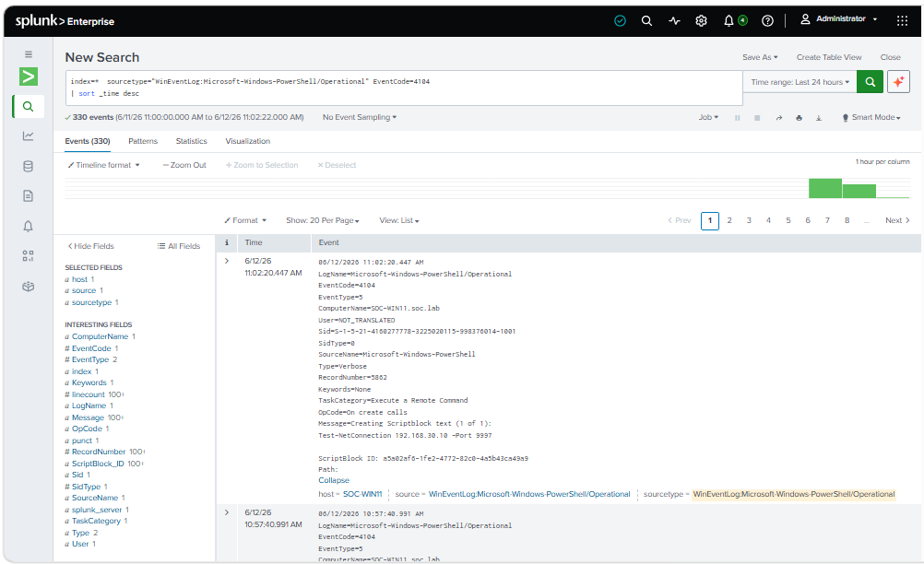Click the first event's highlighted sourcetype value
Screen dimensions: 924x564
click(794, 494)
